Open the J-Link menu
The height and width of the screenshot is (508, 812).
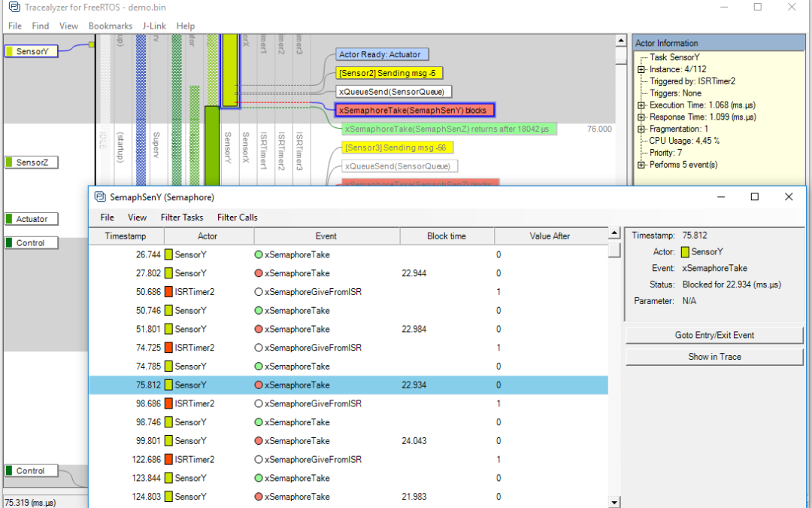(x=154, y=26)
